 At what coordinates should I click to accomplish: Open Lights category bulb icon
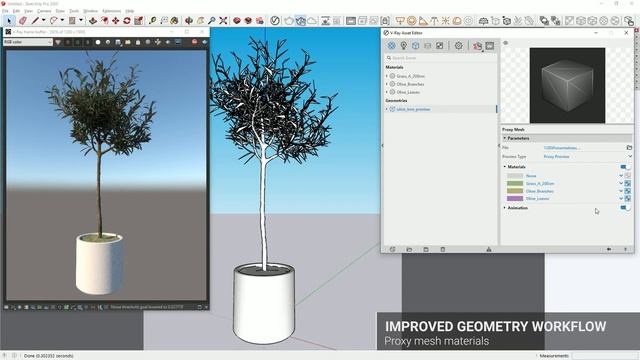tap(404, 46)
